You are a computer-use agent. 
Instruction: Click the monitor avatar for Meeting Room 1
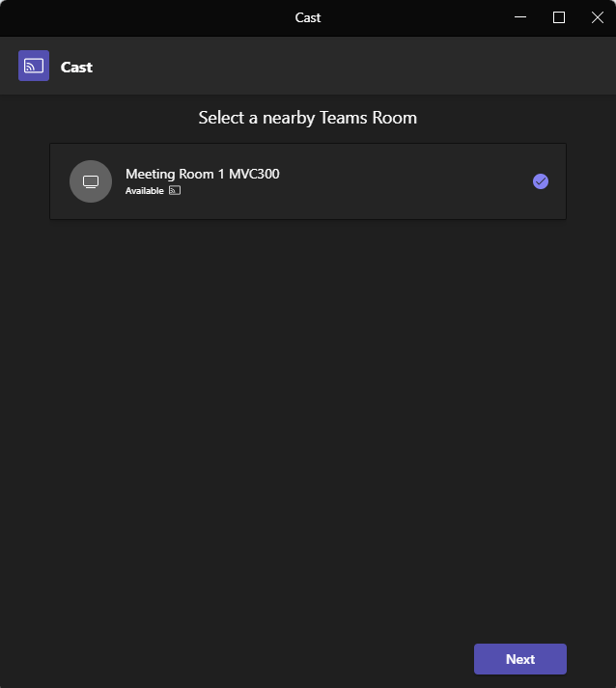tap(91, 181)
